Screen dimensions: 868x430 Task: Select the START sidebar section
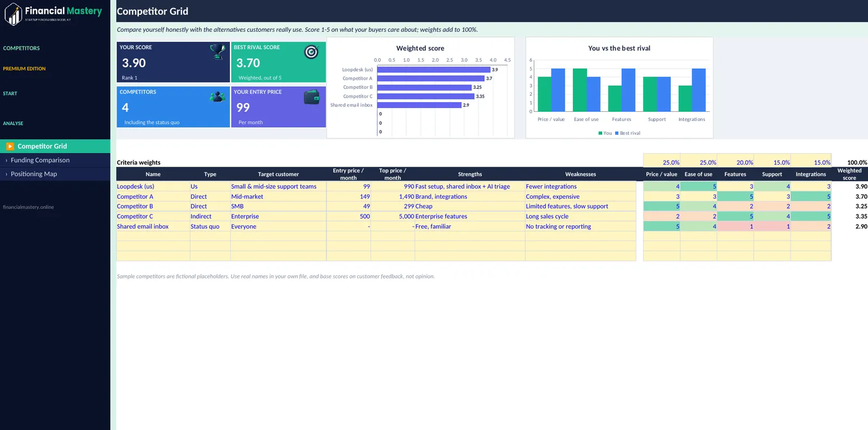point(10,93)
